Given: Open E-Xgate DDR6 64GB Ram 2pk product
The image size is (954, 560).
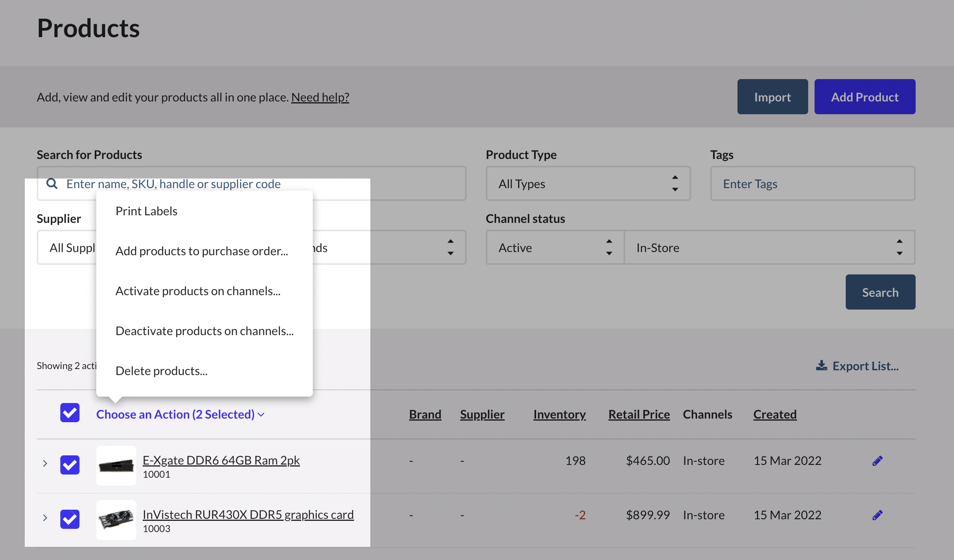Looking at the screenshot, I should [221, 461].
